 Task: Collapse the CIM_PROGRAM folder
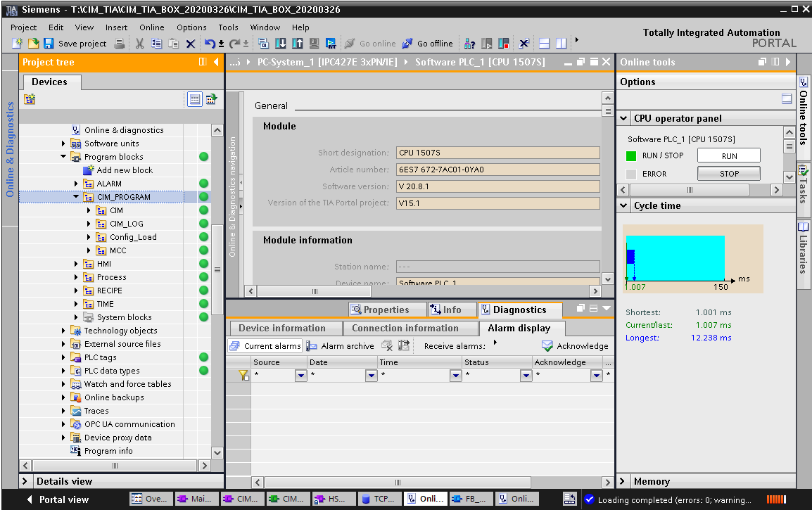[75, 197]
